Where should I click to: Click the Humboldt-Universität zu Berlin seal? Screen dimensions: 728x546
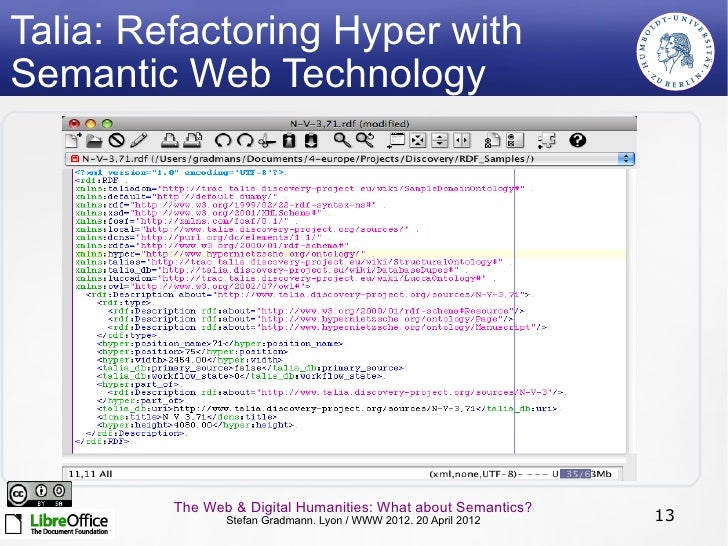click(x=675, y=51)
